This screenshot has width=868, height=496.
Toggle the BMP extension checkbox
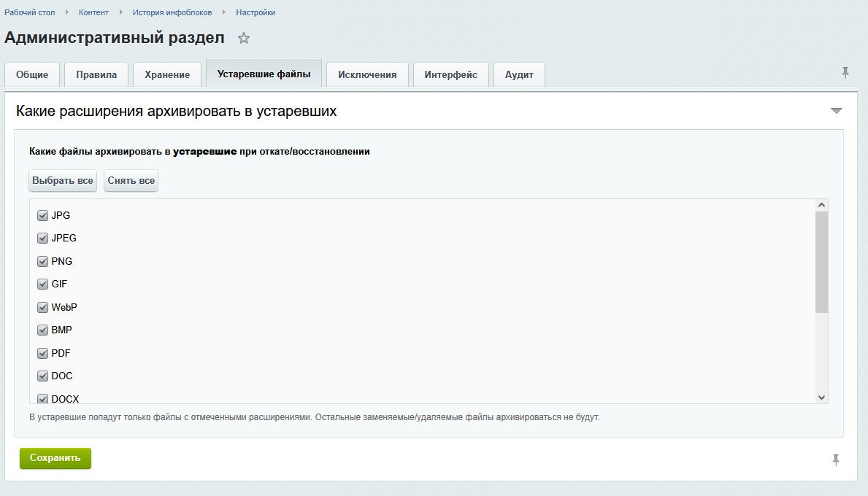point(42,330)
